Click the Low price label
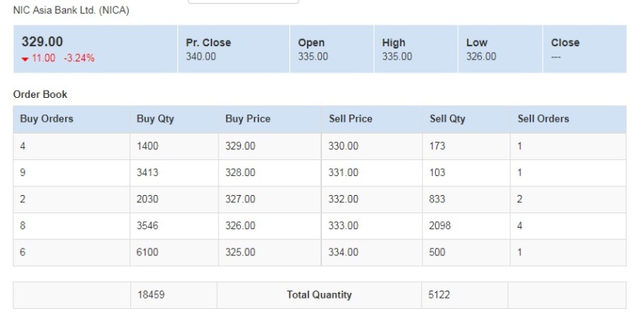 [x=477, y=43]
